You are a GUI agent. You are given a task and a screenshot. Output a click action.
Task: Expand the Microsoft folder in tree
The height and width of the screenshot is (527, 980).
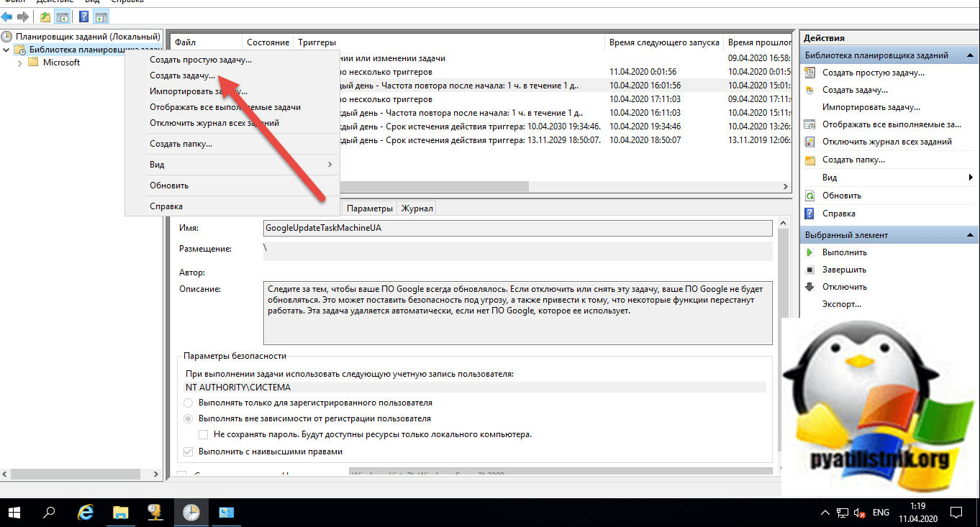point(19,63)
